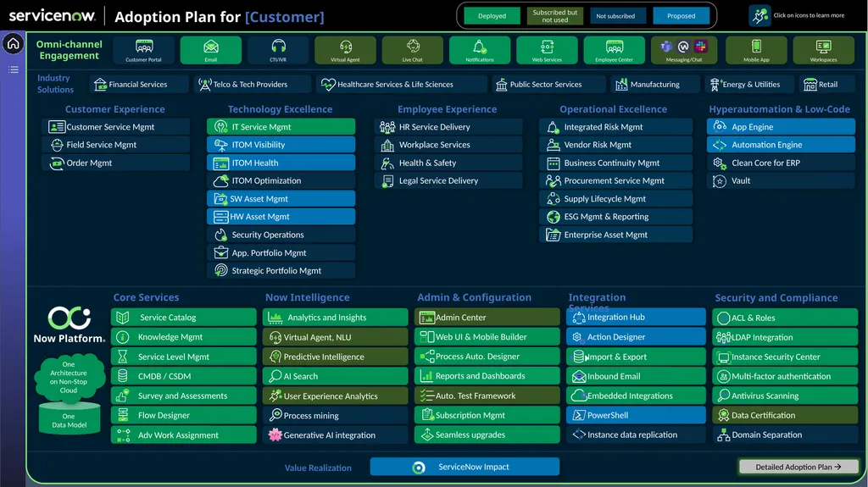Click the Field Service Mgmt icon
868x487 pixels.
coord(57,145)
